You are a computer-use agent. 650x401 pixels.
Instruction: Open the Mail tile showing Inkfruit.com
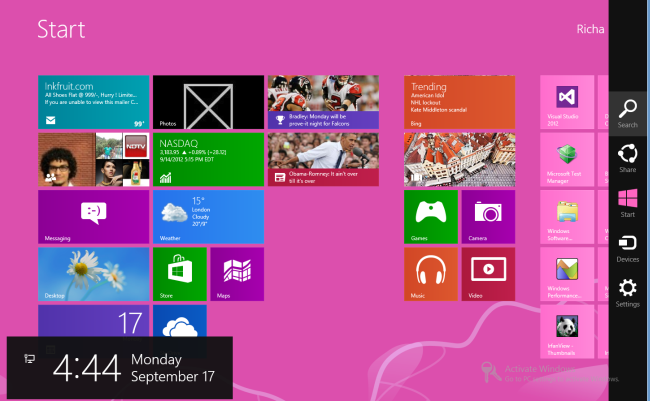click(x=94, y=102)
